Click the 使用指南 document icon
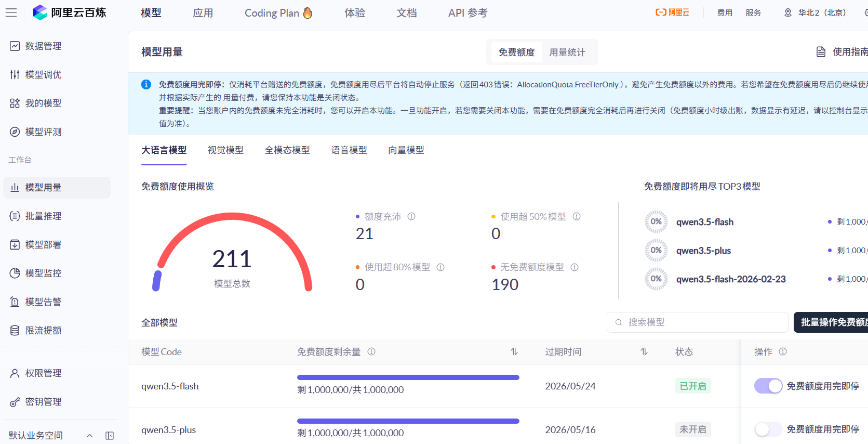Viewport: 868px width, 444px height. [821, 52]
